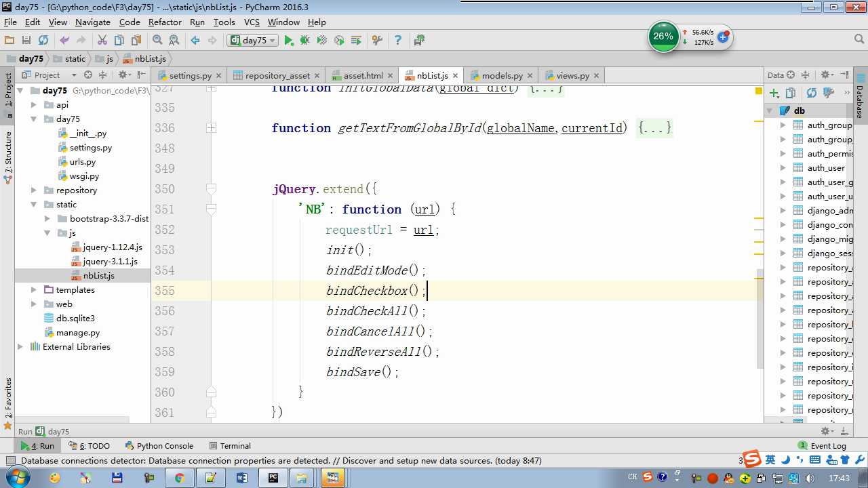Close the repository_asset tab
868x488 pixels.
coord(318,76)
